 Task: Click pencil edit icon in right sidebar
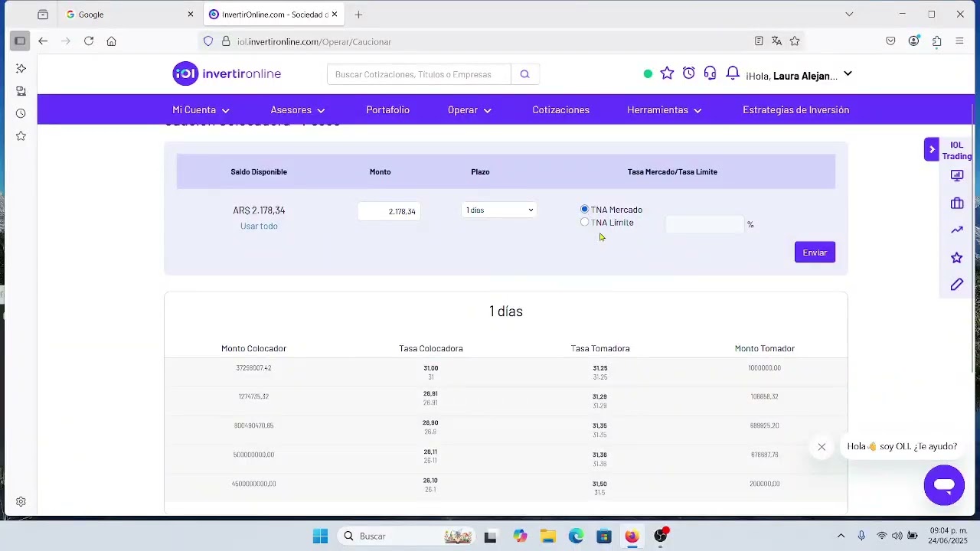click(x=957, y=285)
